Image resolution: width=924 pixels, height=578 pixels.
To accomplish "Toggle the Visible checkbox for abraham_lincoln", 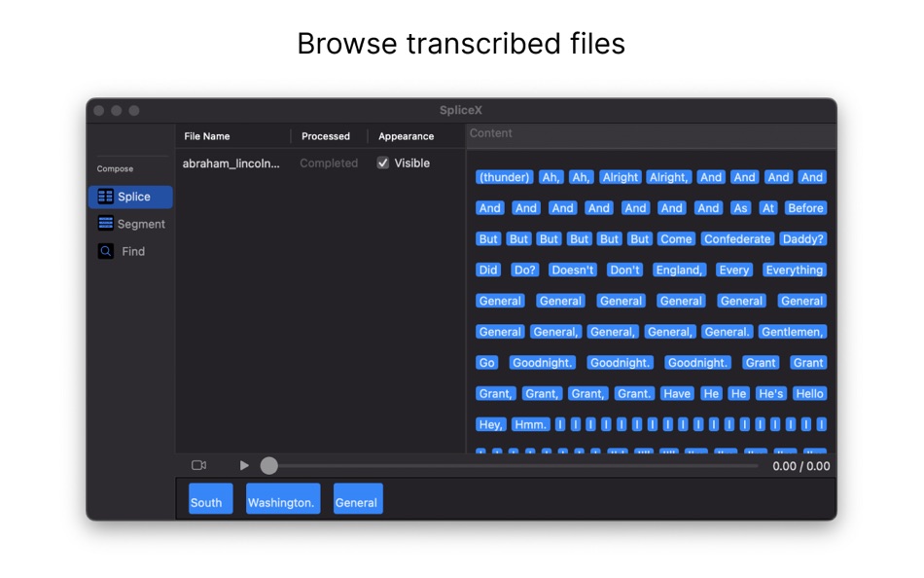I will [382, 163].
